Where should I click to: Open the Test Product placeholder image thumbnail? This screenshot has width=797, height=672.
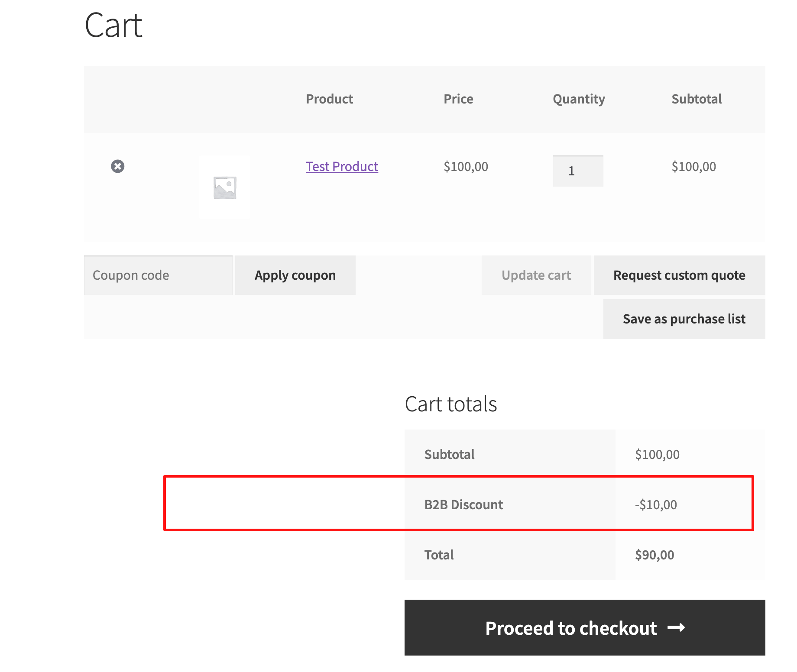(224, 187)
